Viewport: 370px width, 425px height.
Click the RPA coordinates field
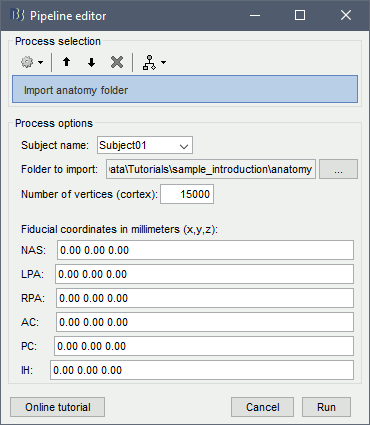205,298
